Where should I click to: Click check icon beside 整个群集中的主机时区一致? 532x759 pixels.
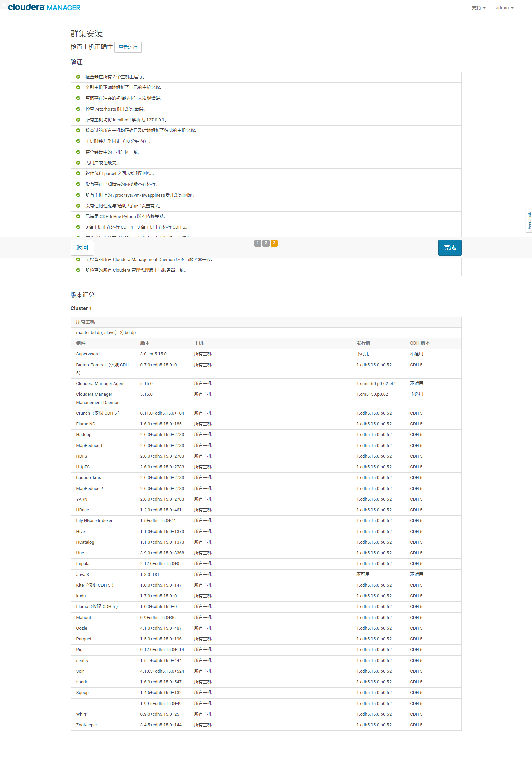click(78, 152)
